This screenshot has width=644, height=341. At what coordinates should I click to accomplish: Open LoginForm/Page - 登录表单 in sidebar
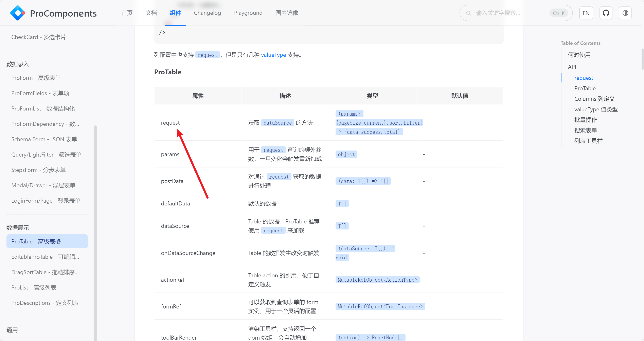[x=47, y=201]
